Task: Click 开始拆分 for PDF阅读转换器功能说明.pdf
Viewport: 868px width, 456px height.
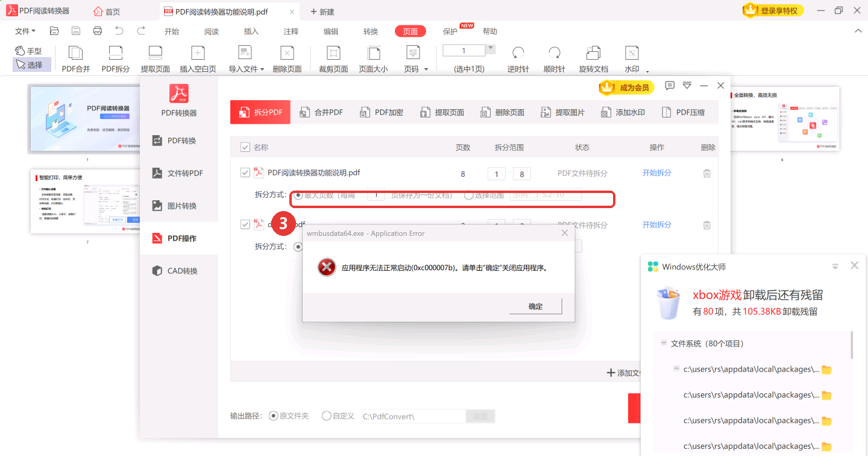Action: [657, 173]
